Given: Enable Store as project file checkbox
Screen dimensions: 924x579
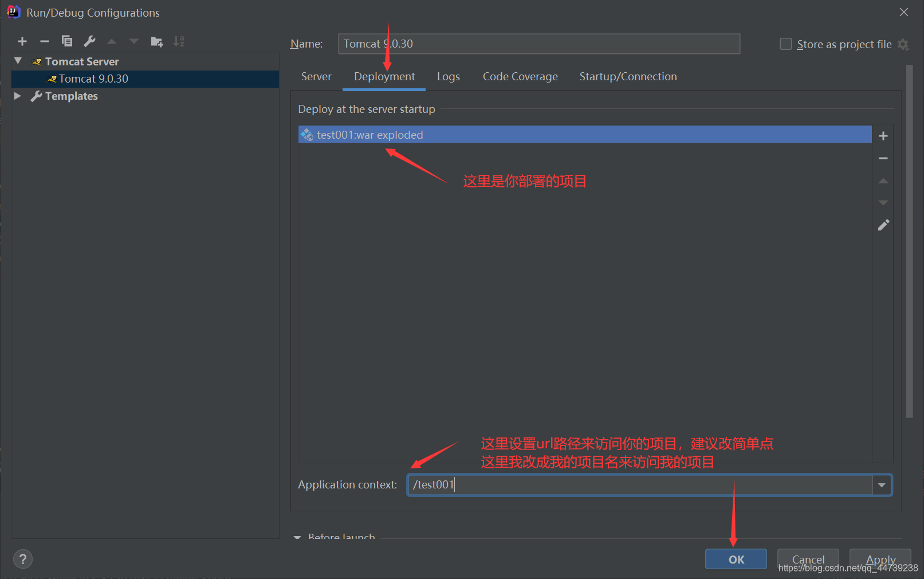Looking at the screenshot, I should (786, 44).
